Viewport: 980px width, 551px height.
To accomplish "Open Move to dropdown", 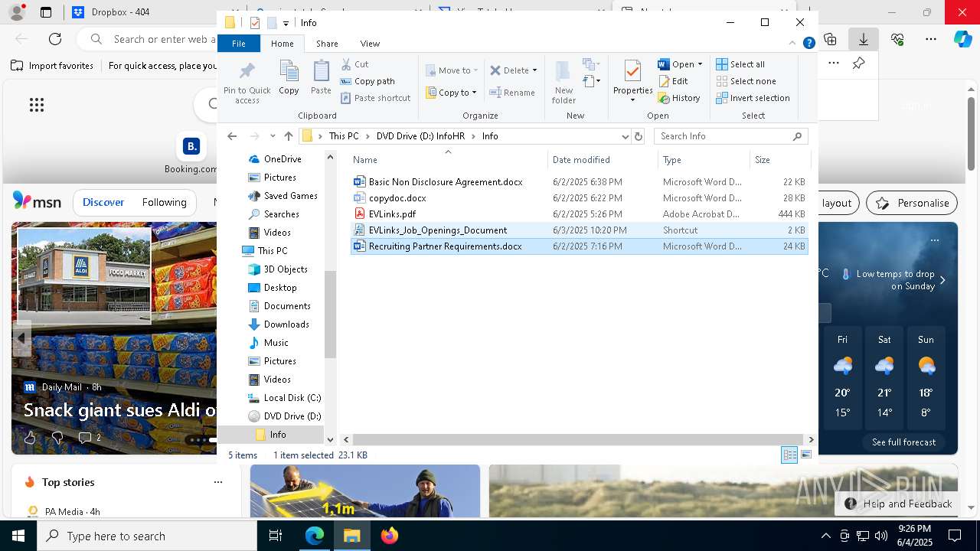I will 452,70.
